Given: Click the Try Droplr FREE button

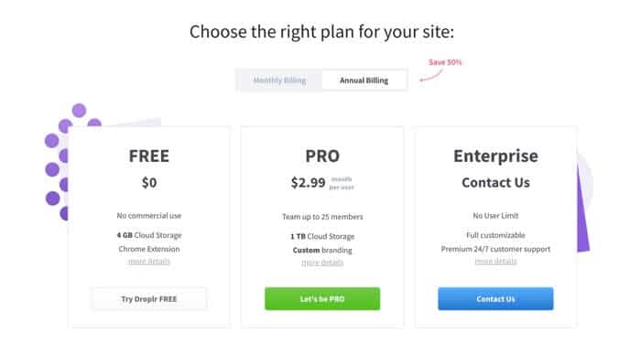Looking at the screenshot, I should [x=148, y=299].
